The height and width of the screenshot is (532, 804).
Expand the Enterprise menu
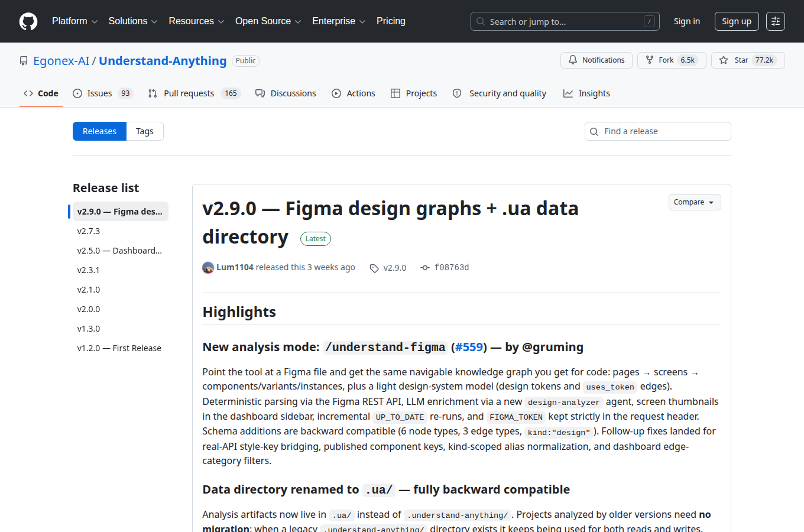coord(339,21)
